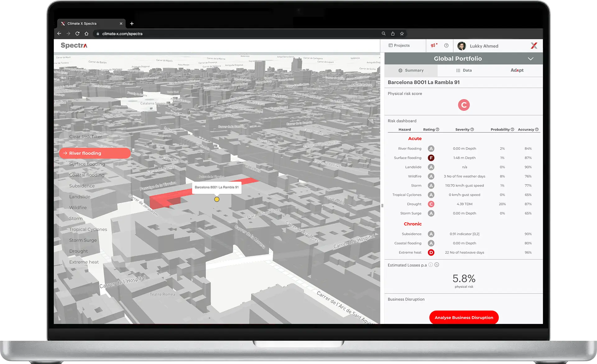Click the 5.8% physical risk value
Viewport: 597px width, 364px height.
tap(464, 278)
